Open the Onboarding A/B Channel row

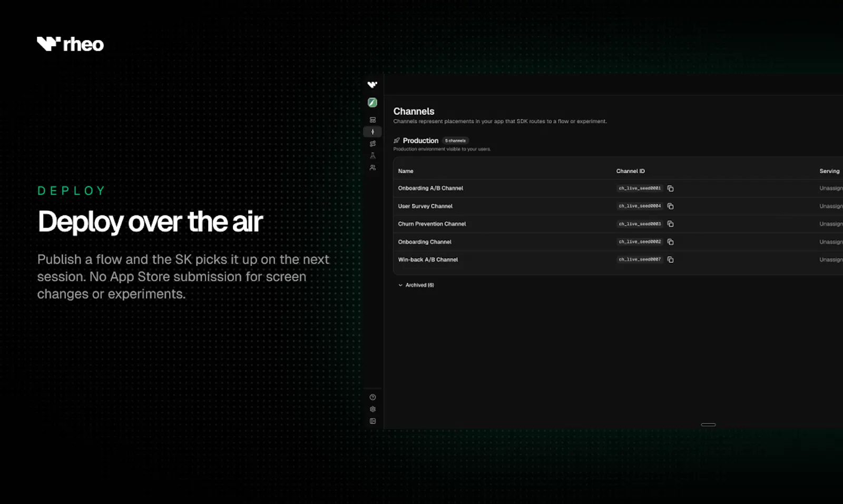click(x=618, y=189)
